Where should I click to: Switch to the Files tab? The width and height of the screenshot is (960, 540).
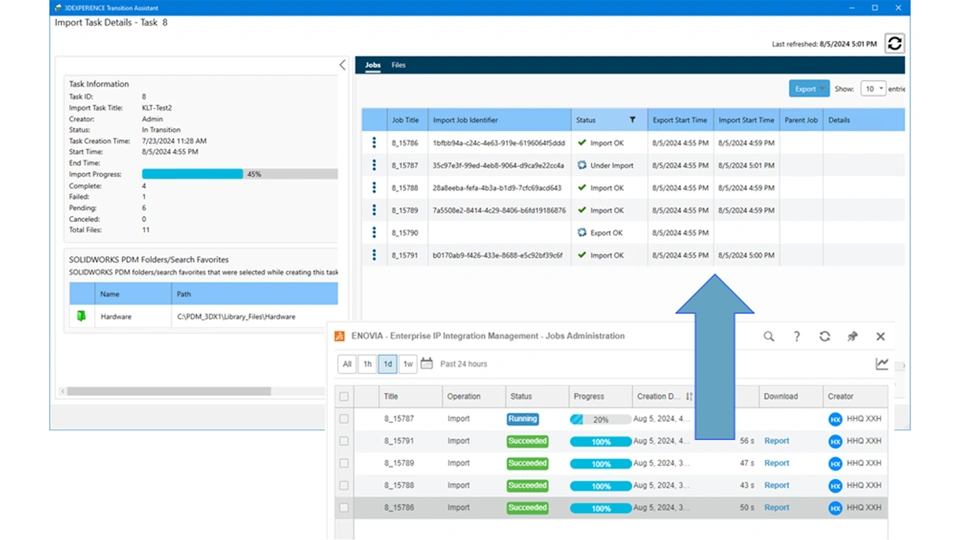[x=399, y=65]
